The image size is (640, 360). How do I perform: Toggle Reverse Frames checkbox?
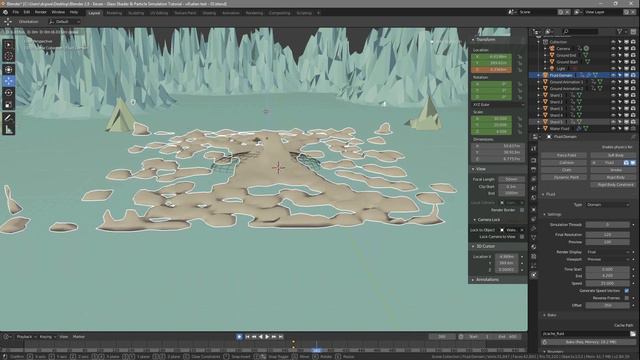[627, 298]
